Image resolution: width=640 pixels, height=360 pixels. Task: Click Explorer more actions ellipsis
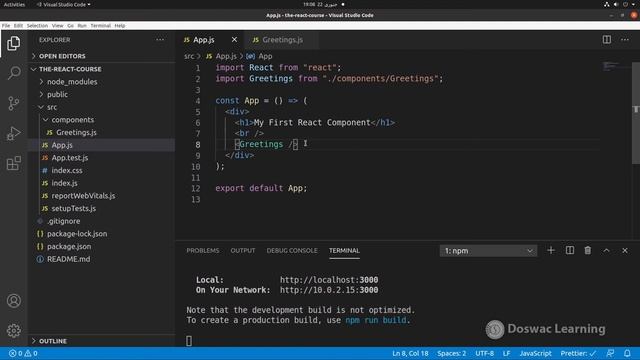[160, 40]
